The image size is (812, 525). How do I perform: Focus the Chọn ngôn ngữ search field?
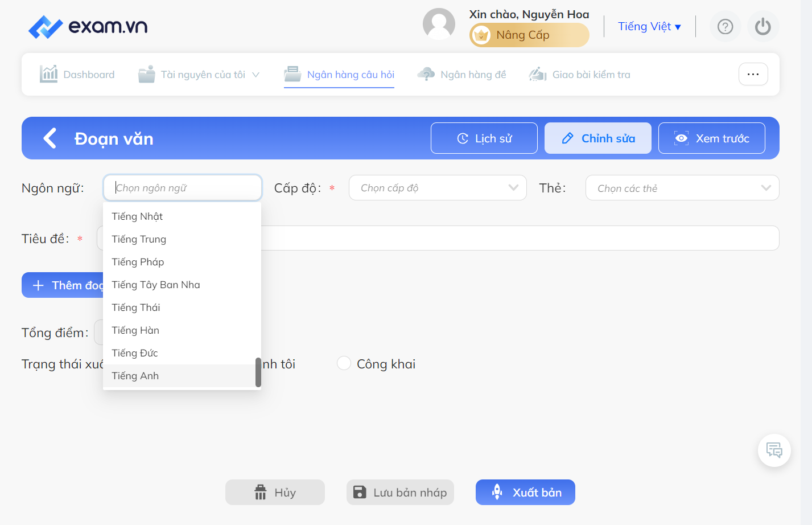pos(183,188)
